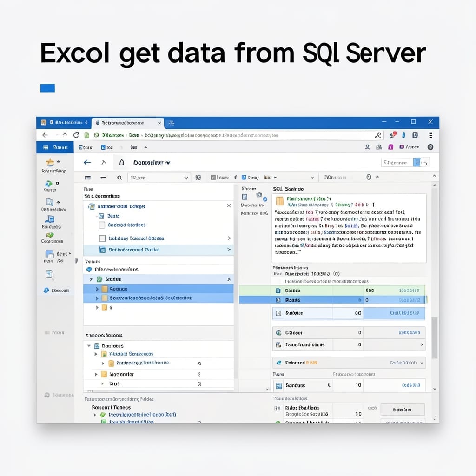Click the scrollbar's up arrow on the right edge
This screenshot has height=476, width=476.
tap(435, 185)
